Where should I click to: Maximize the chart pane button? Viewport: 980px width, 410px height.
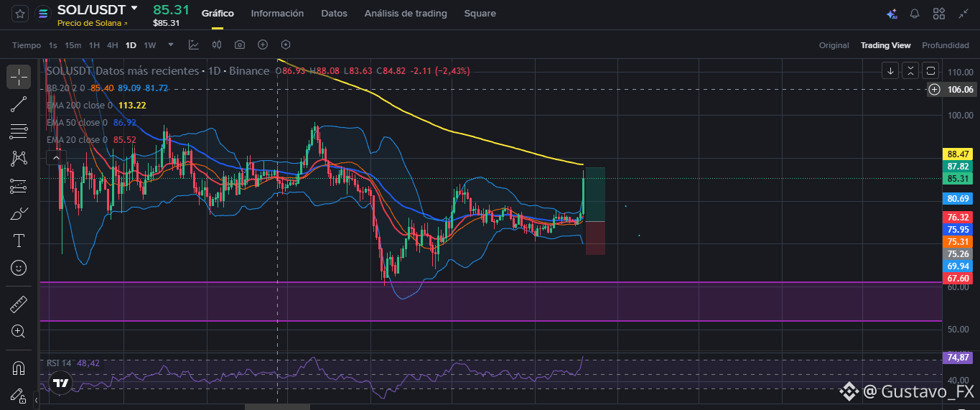coord(930,70)
